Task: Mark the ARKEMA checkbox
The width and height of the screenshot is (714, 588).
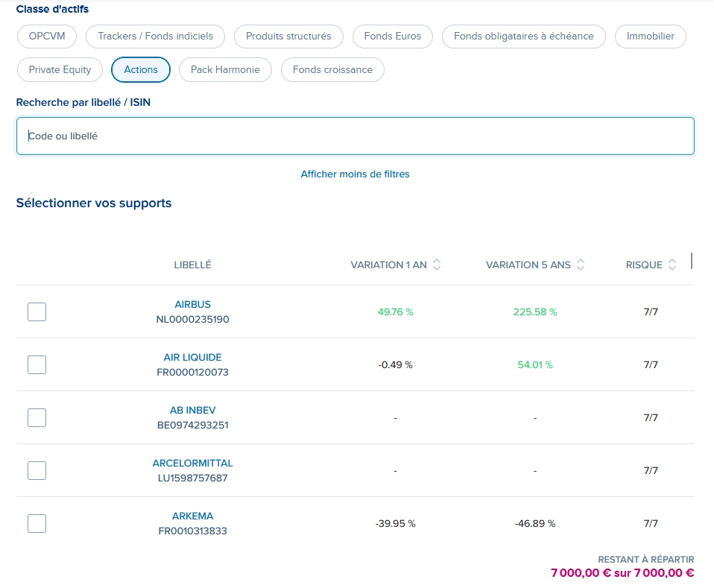Action: tap(37, 523)
